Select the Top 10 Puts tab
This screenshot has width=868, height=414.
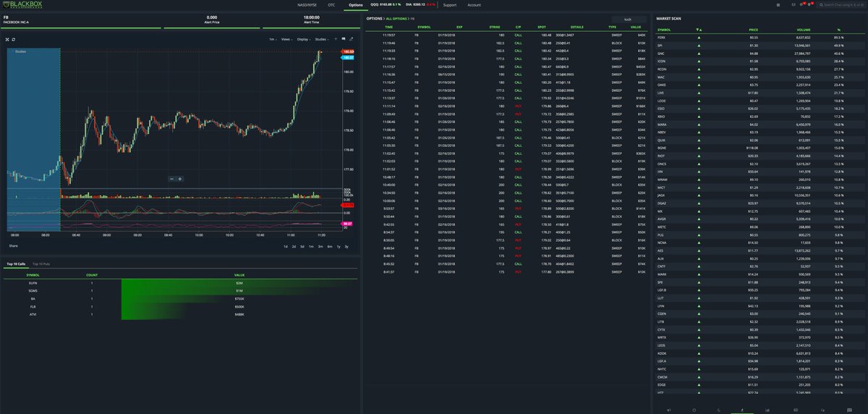click(41, 265)
